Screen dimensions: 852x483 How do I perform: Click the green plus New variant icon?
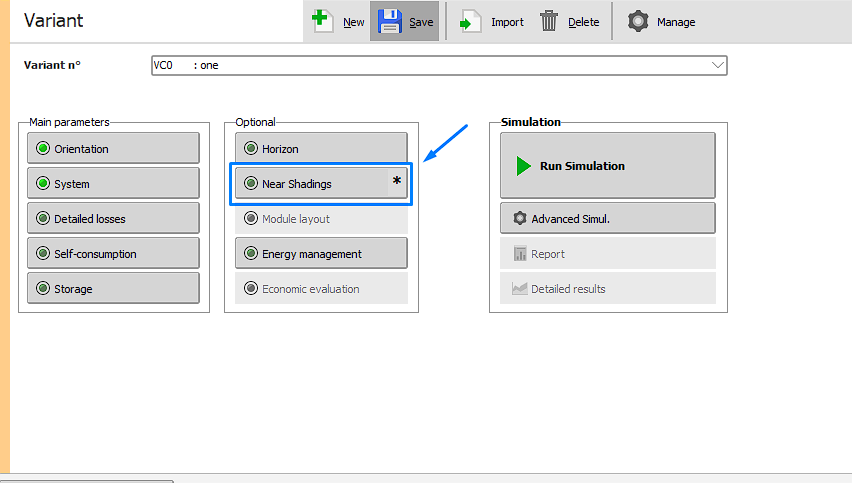323,21
